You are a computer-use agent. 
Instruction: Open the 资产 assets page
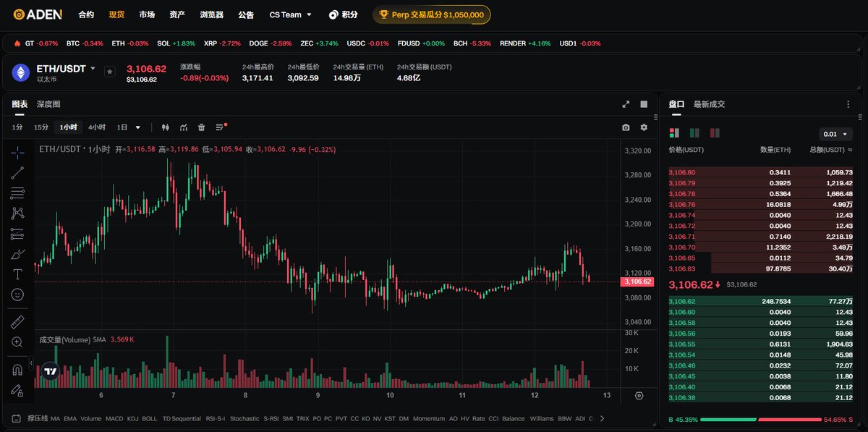176,14
